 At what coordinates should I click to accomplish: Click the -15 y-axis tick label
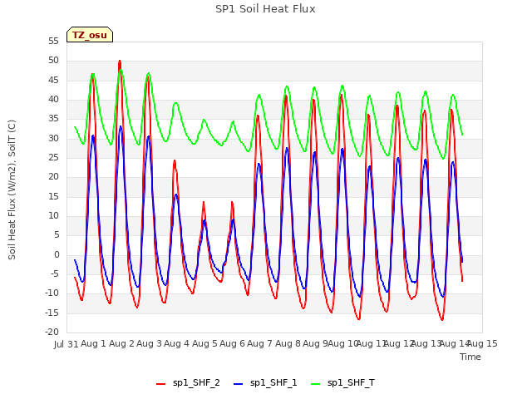coord(52,313)
